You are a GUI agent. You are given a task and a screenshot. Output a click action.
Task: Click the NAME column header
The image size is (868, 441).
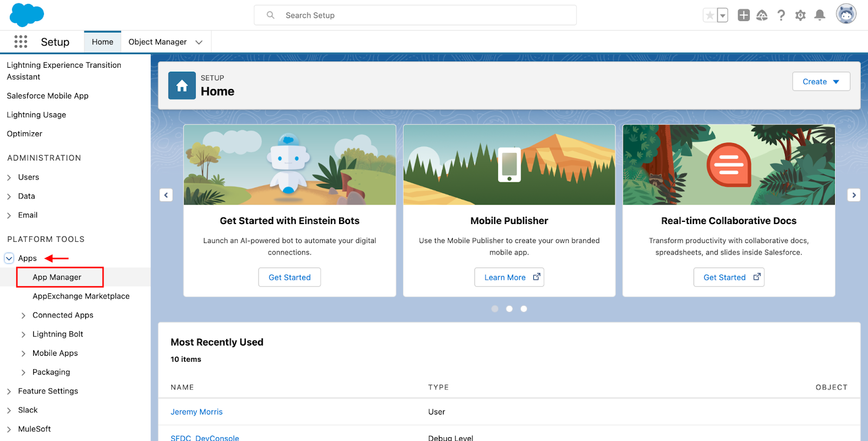click(182, 387)
